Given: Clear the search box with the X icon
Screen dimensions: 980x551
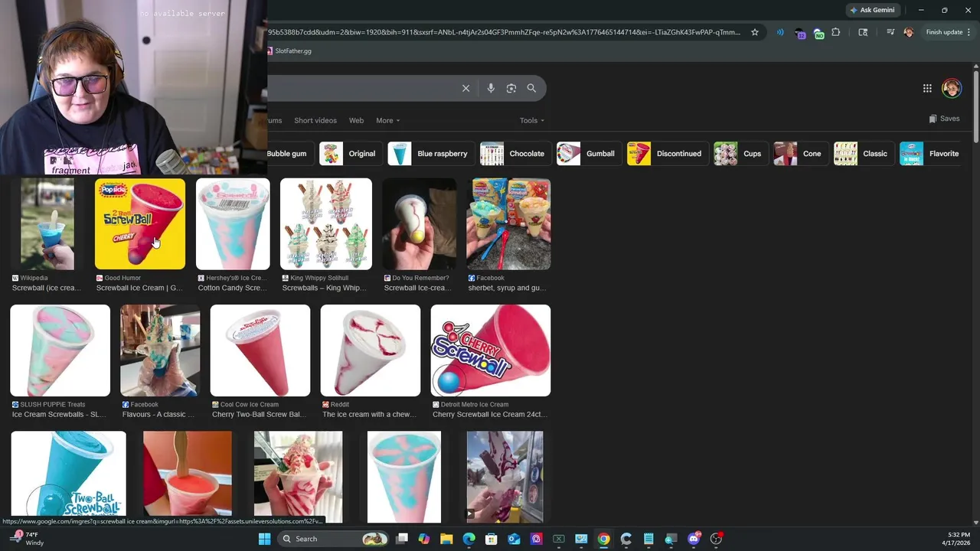Looking at the screenshot, I should 465,88.
